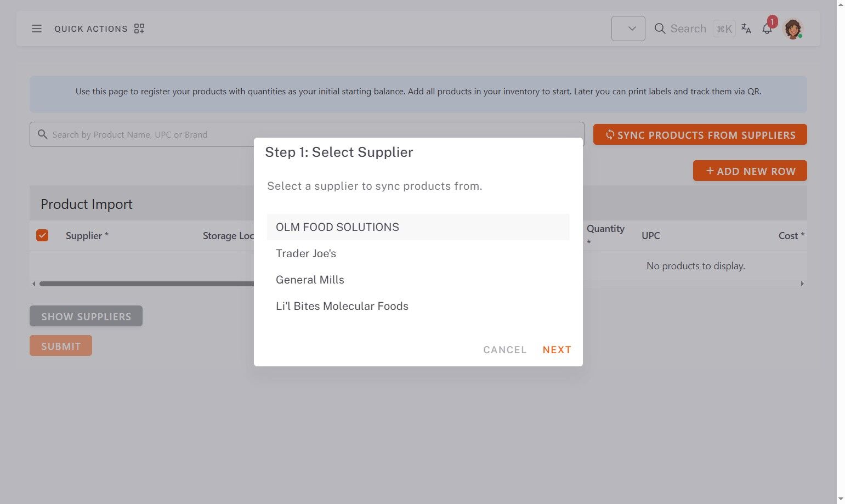
Task: Submit the product import form
Action: click(x=61, y=346)
